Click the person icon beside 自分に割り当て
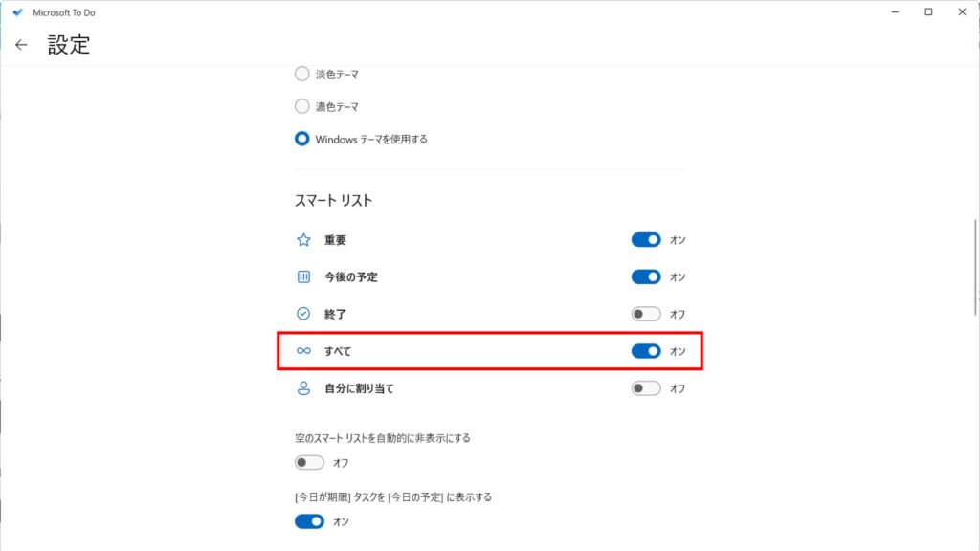 click(x=303, y=388)
